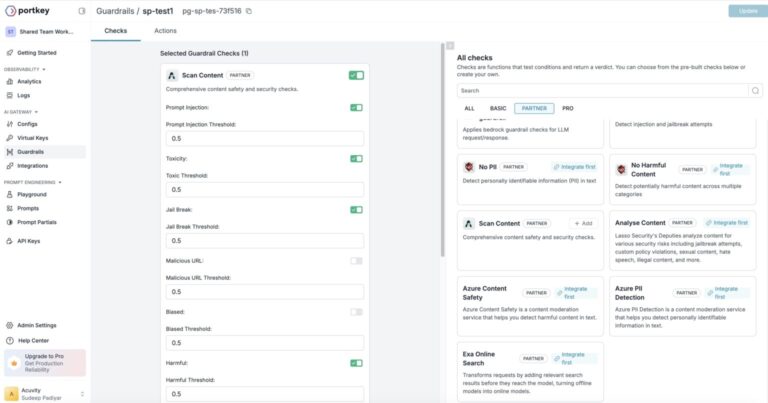Open Analytics from the sidebar
The image size is (768, 403).
coord(29,81)
